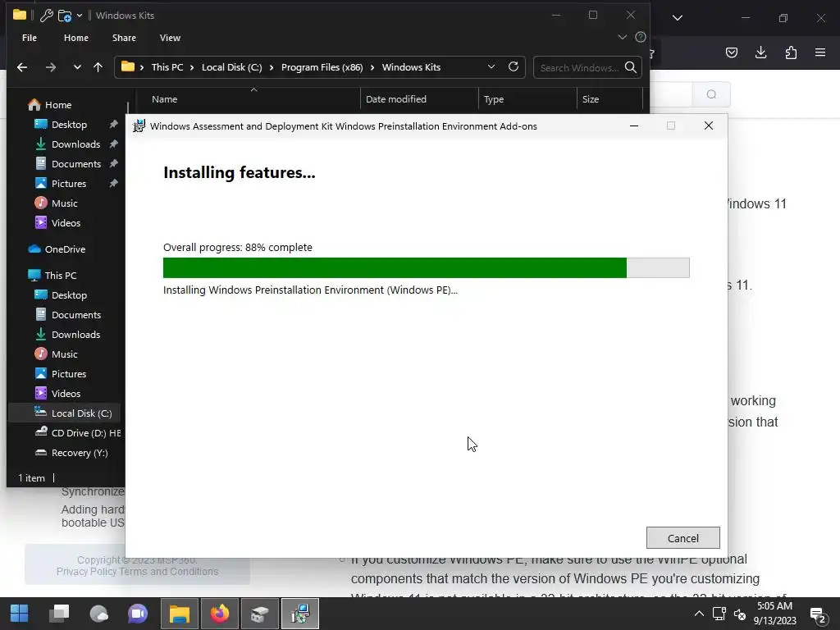Viewport: 840px width, 630px height.
Task: Switch to the installer package taskbar icon
Action: pyautogui.click(x=260, y=614)
